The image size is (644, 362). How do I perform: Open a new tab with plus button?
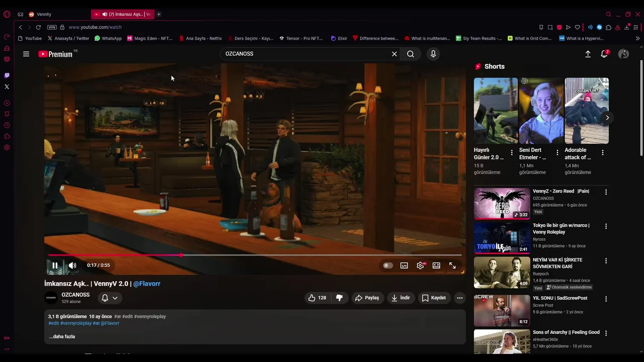159,14
